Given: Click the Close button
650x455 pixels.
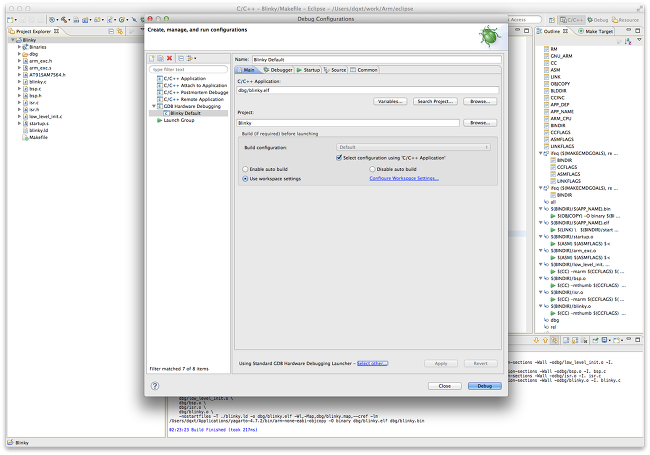Looking at the screenshot, I should pos(444,386).
